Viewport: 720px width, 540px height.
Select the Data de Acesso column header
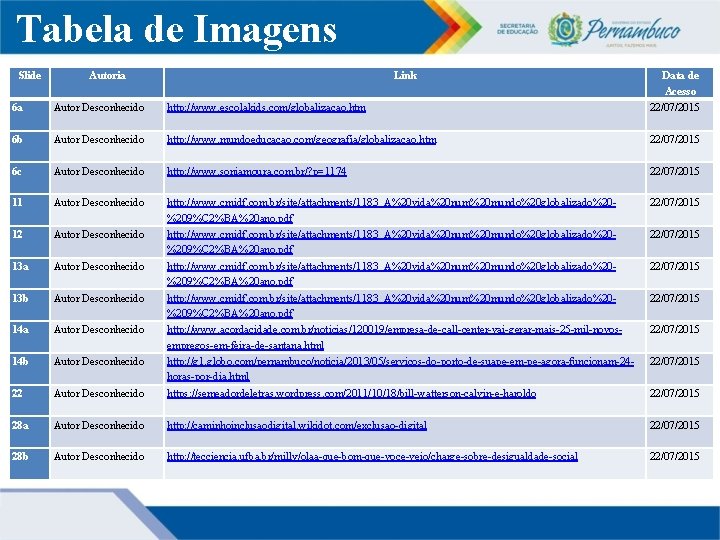click(680, 83)
